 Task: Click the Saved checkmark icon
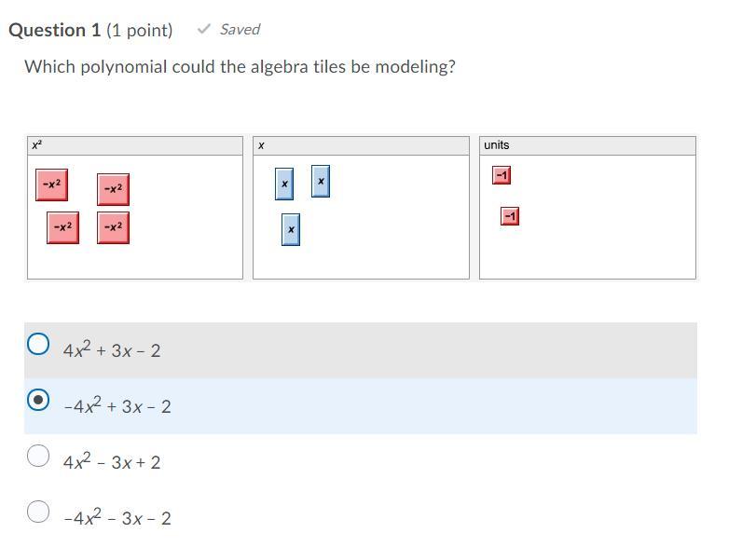coord(203,29)
